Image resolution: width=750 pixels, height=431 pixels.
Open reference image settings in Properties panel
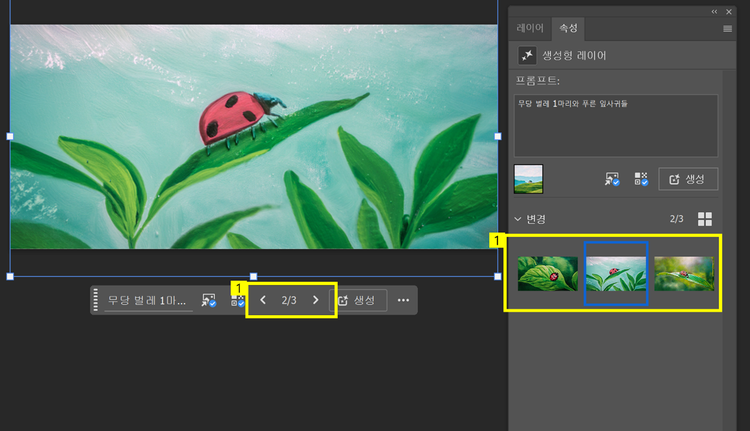point(612,179)
